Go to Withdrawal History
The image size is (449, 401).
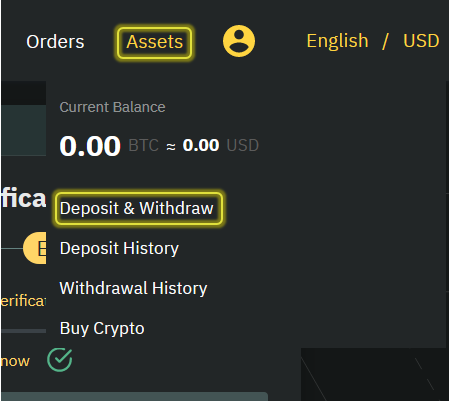[133, 288]
